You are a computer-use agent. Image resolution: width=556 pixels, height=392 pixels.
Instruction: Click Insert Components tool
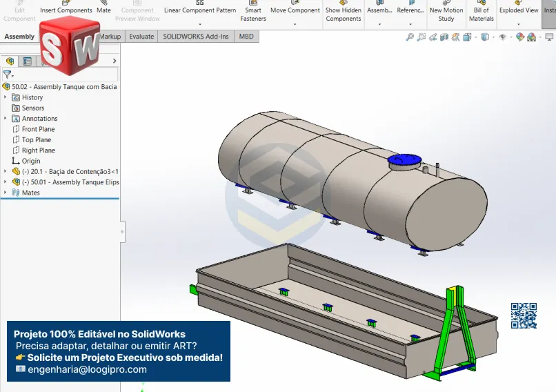(x=66, y=10)
